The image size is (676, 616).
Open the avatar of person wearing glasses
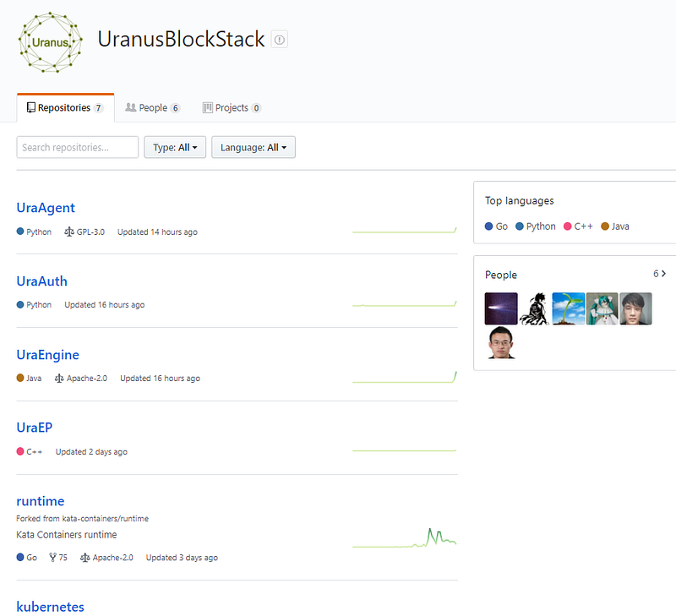click(x=501, y=343)
